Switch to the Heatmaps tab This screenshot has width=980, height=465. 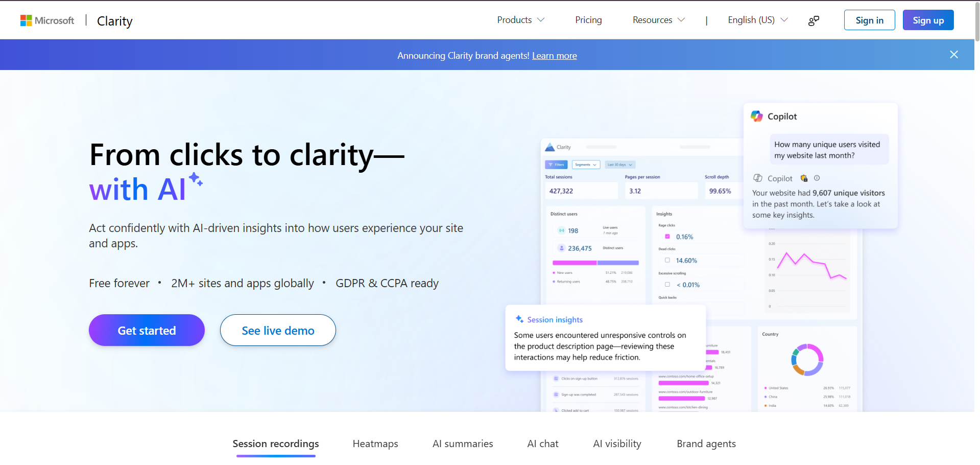click(375, 444)
